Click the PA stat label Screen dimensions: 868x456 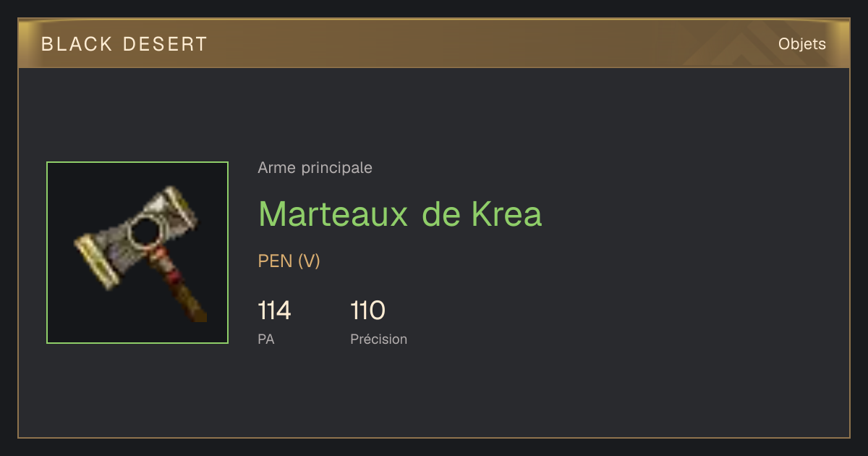[266, 339]
